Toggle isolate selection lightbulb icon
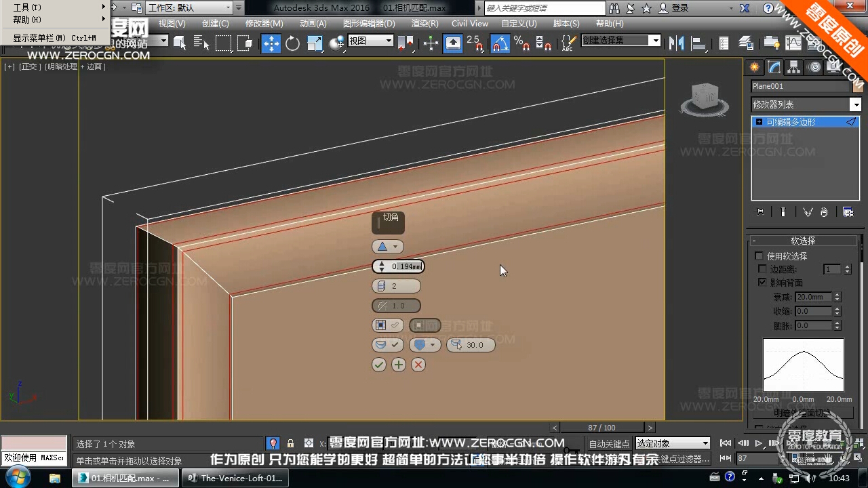868x488 pixels. point(273,443)
